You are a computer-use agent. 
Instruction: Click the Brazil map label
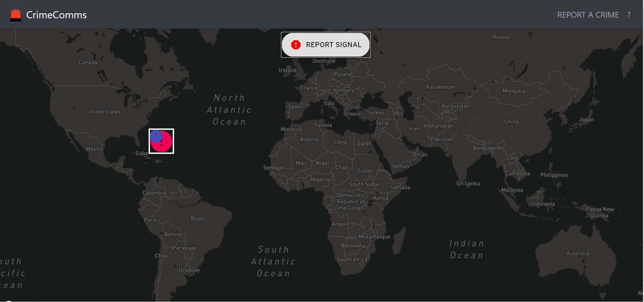click(x=198, y=219)
